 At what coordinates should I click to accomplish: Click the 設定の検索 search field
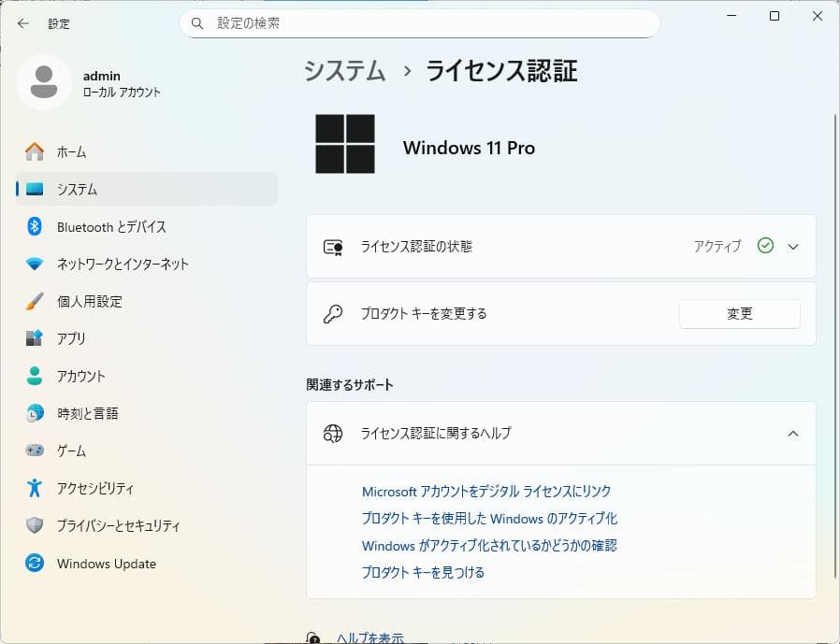(x=418, y=23)
